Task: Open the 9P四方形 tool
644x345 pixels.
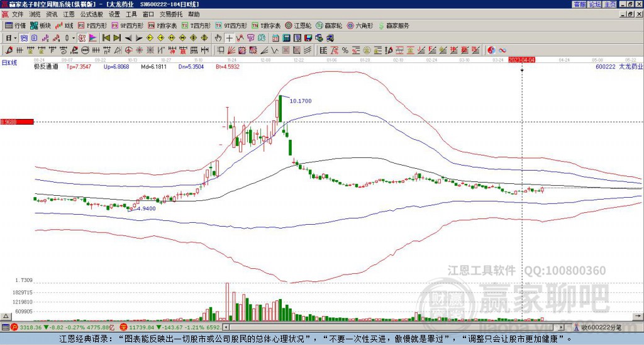Action: click(x=128, y=25)
